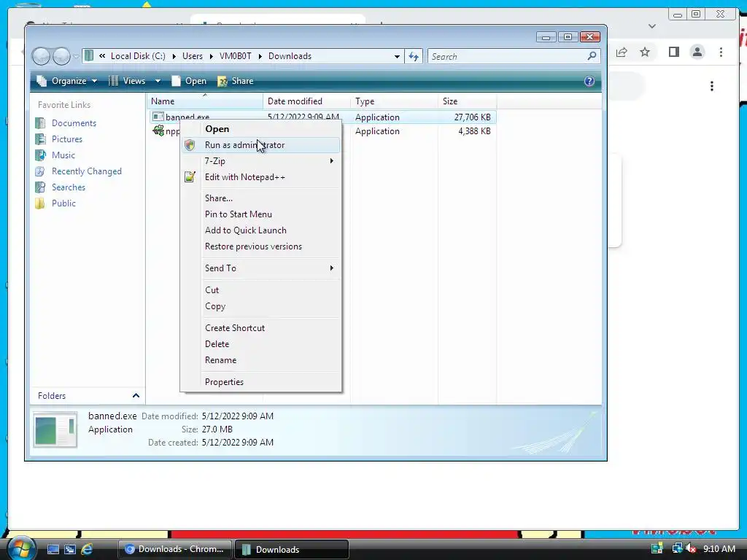Click the muted volume tray icon
The height and width of the screenshot is (560, 747).
coord(691,548)
